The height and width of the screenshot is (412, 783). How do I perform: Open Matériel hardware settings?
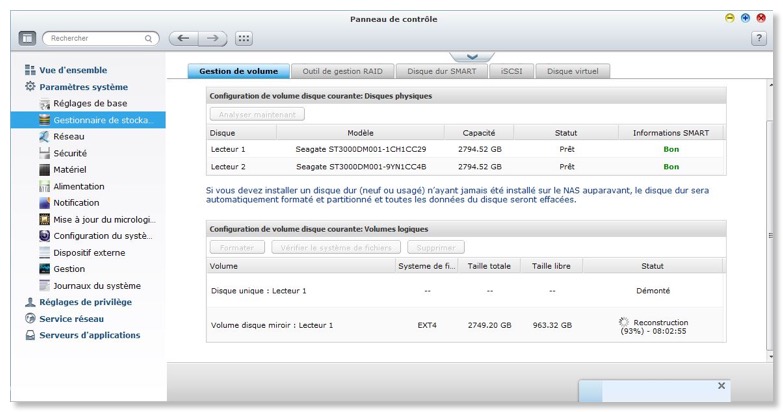pyautogui.click(x=44, y=170)
